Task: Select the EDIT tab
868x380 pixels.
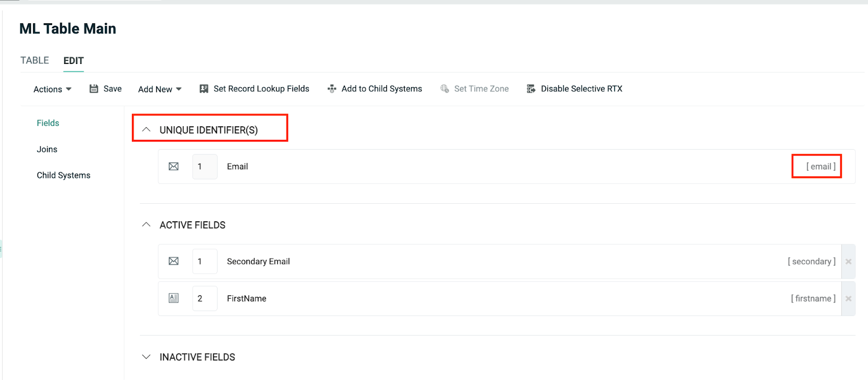Action: click(73, 61)
